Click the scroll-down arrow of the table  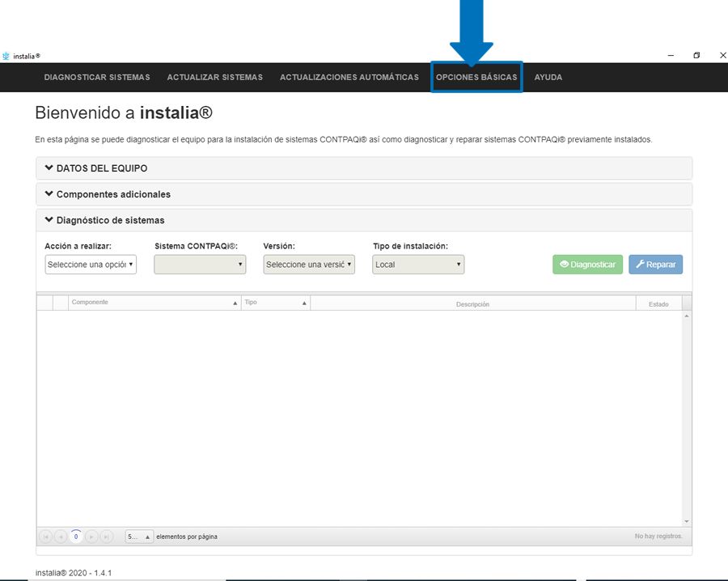point(687,521)
